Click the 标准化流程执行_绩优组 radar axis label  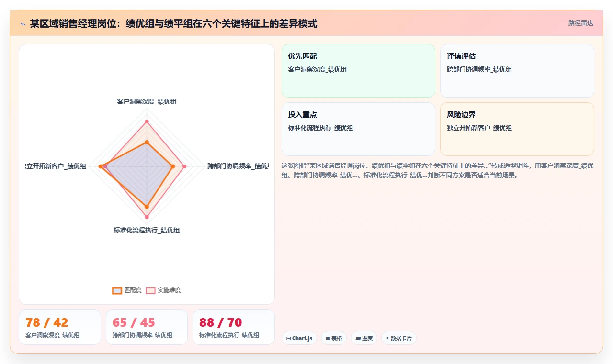pos(147,230)
